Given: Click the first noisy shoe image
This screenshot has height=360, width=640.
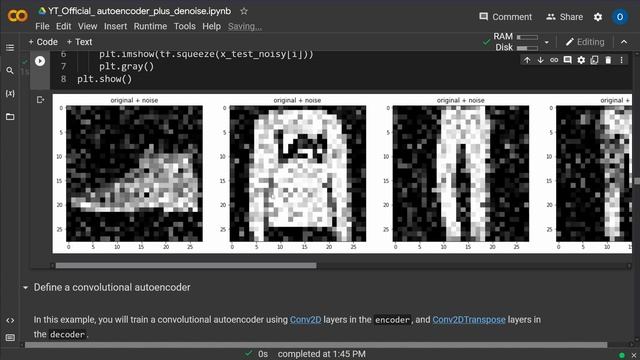Looking at the screenshot, I should tap(134, 173).
